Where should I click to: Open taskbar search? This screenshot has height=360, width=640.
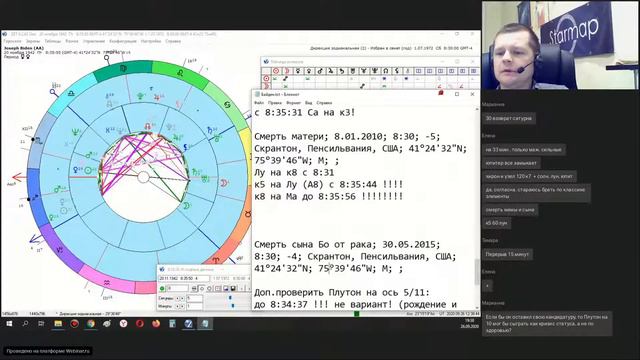click(x=25, y=324)
